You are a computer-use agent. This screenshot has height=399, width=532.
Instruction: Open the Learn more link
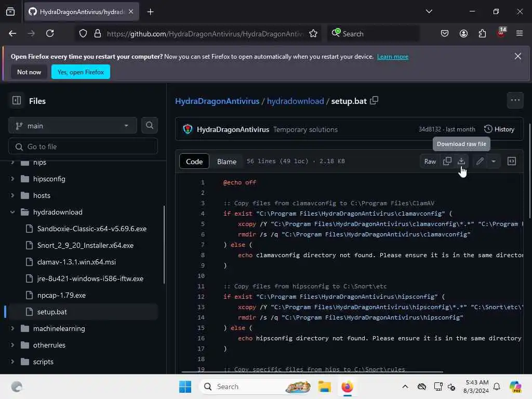coord(393,57)
